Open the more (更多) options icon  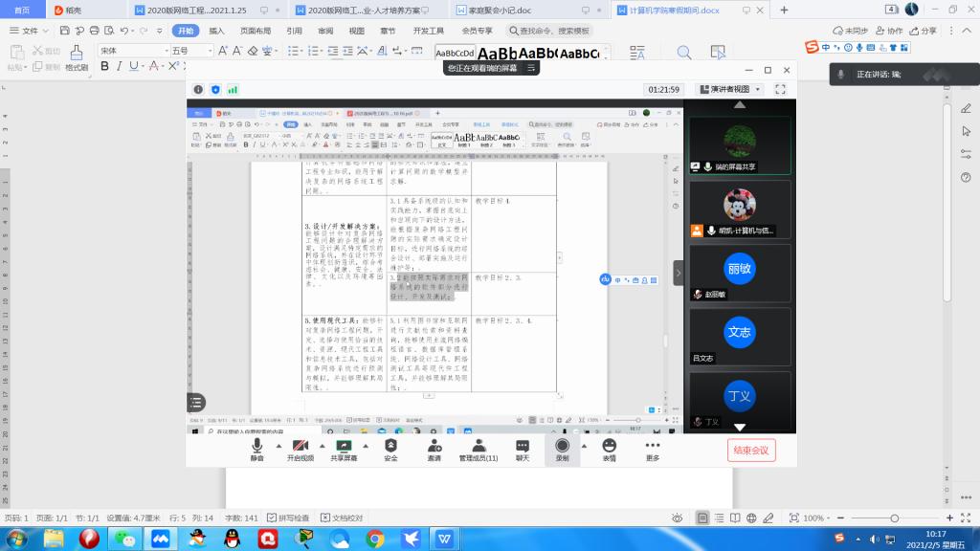[653, 448]
